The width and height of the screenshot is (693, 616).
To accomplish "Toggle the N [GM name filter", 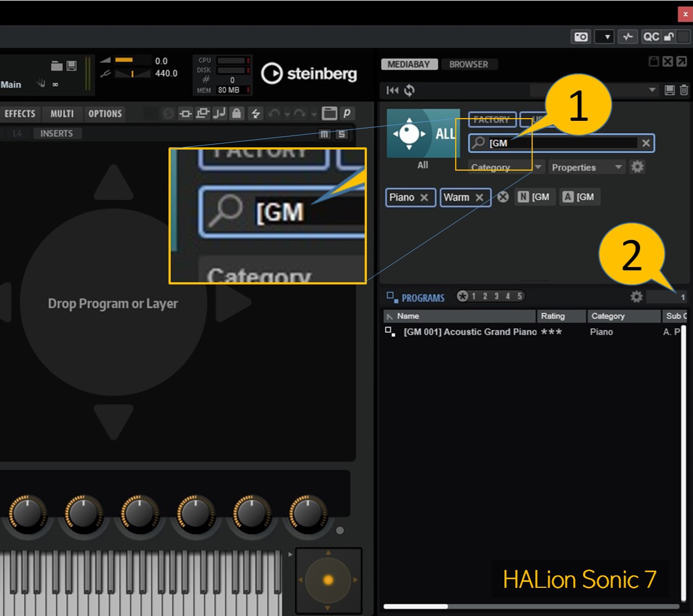I will 534,197.
